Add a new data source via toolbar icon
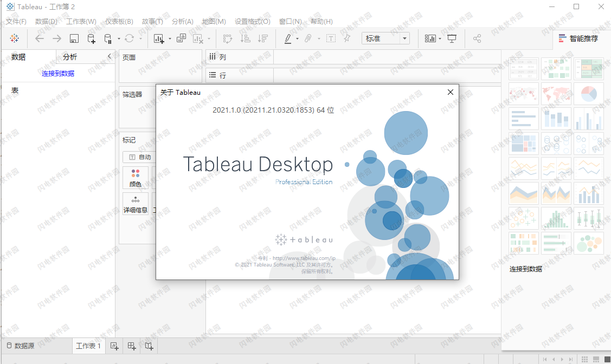 (x=91, y=38)
